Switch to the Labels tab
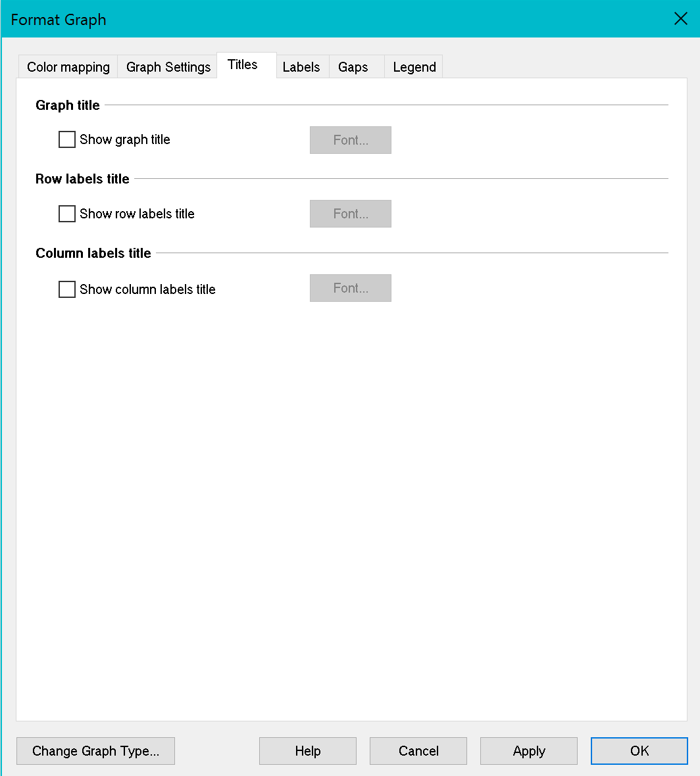Viewport: 700px width, 776px height. [x=301, y=66]
